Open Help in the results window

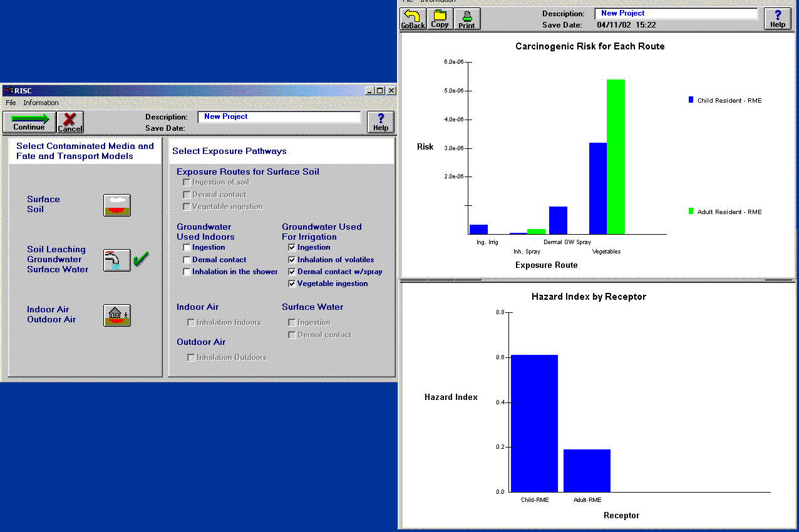pos(778,19)
